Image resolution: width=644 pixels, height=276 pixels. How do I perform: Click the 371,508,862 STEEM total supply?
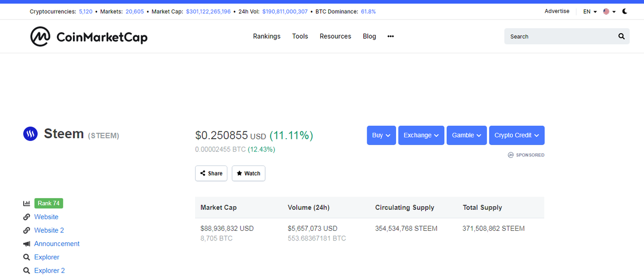tap(494, 228)
